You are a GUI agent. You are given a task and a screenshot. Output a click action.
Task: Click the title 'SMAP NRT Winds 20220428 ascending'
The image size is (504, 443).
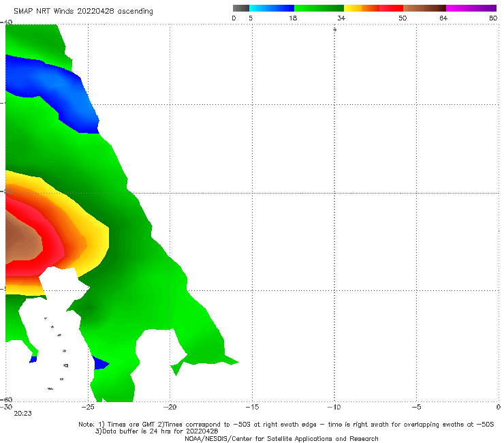[83, 11]
